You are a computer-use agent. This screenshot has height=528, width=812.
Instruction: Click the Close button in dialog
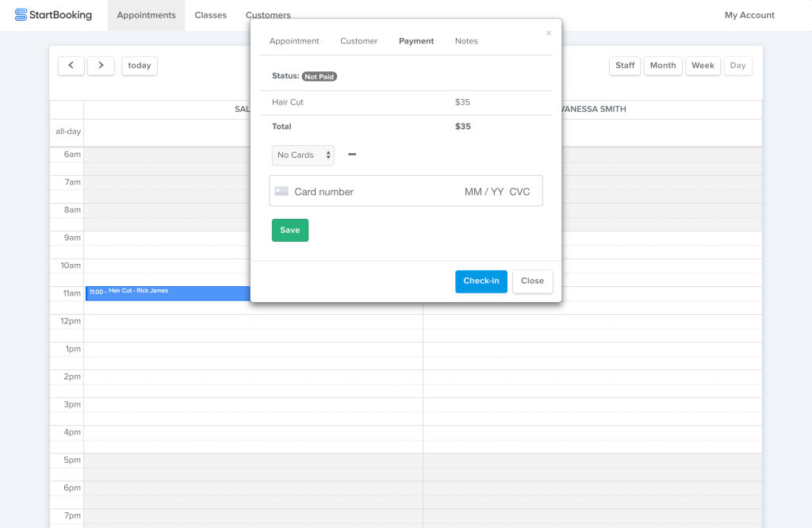[532, 281]
